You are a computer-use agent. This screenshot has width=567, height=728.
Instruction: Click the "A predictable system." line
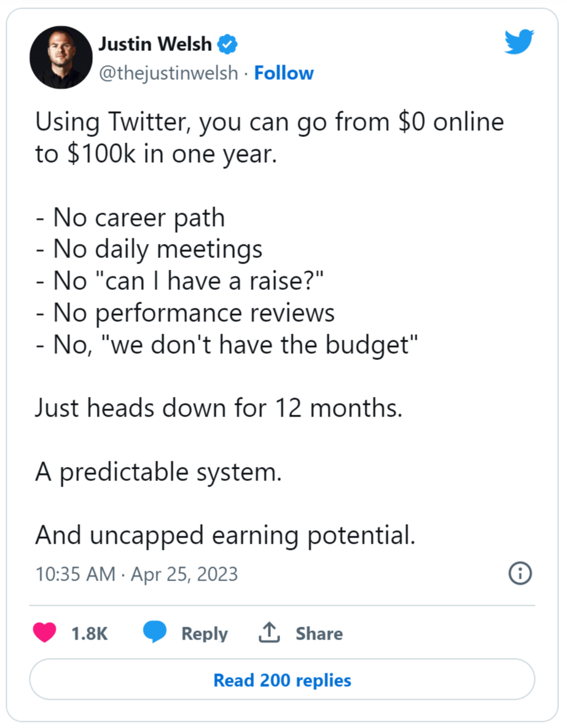(158, 472)
